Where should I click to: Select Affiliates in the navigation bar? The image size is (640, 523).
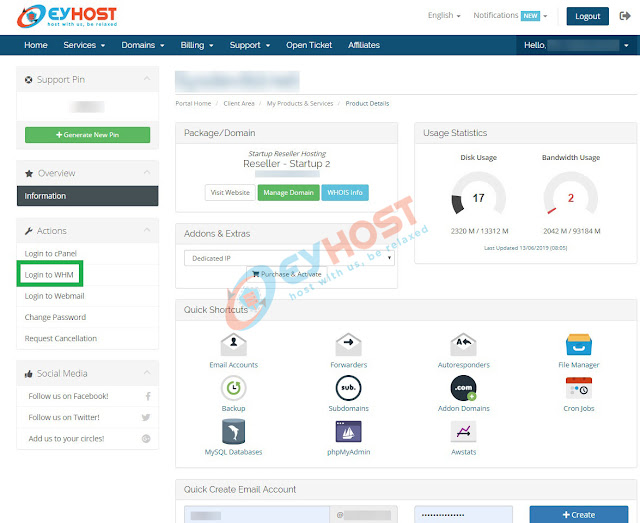tap(364, 45)
